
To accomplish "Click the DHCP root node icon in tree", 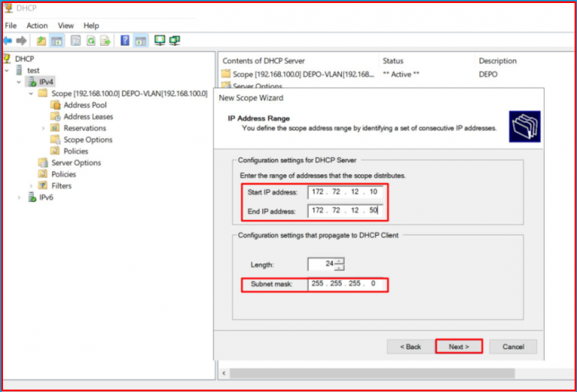I will coord(8,59).
